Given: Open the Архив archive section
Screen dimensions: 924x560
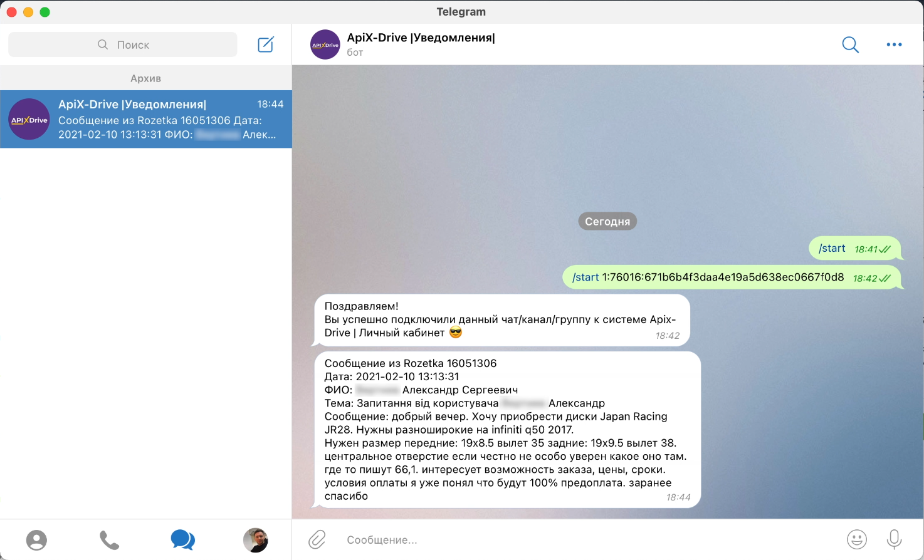Looking at the screenshot, I should coord(146,78).
